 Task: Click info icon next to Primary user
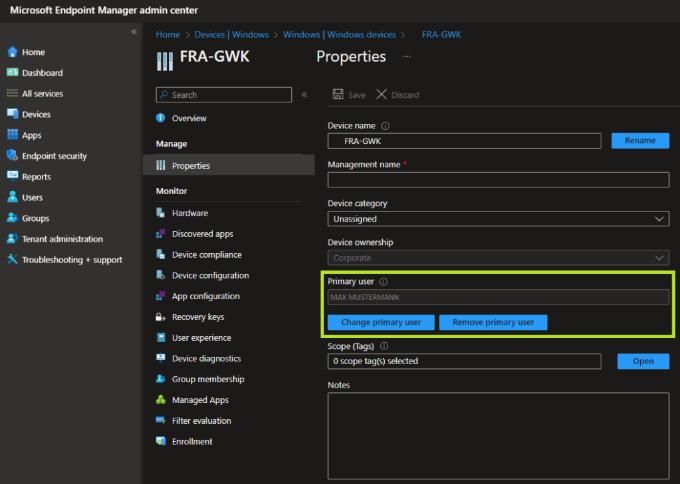384,282
